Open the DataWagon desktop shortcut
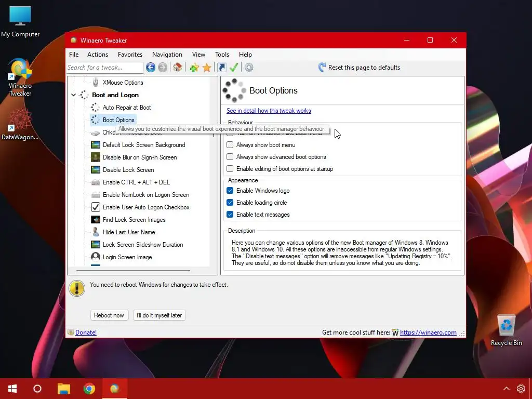532x399 pixels. click(x=20, y=124)
